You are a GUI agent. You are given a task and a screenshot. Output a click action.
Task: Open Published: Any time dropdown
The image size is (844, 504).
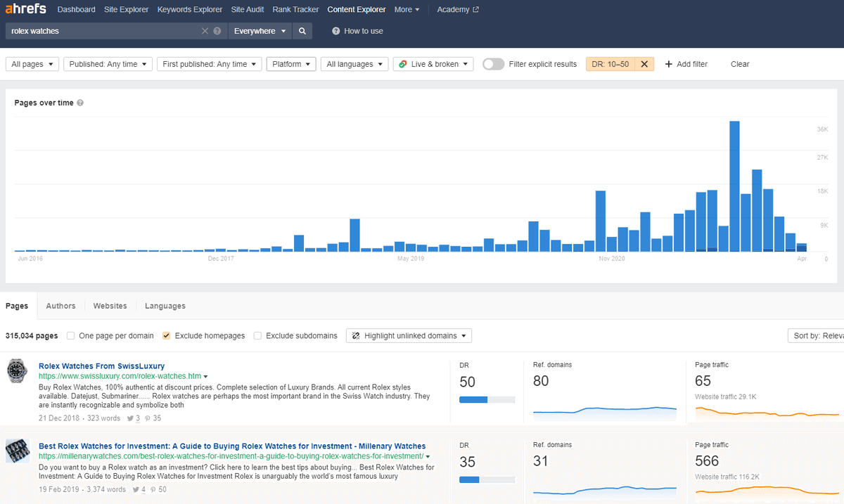point(108,64)
